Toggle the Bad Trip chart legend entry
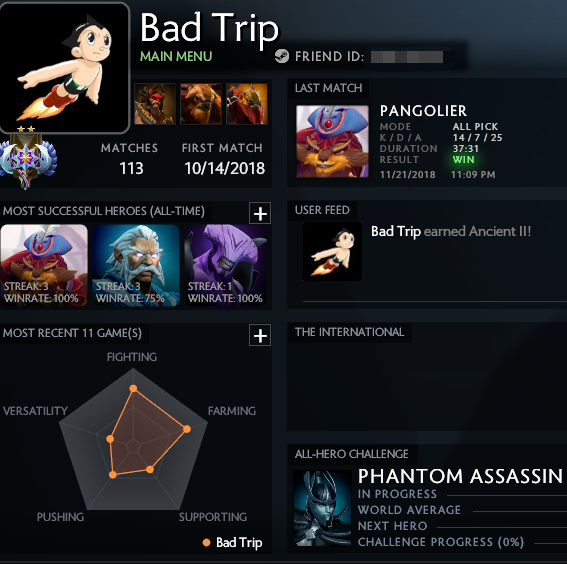The image size is (567, 564). point(233,542)
